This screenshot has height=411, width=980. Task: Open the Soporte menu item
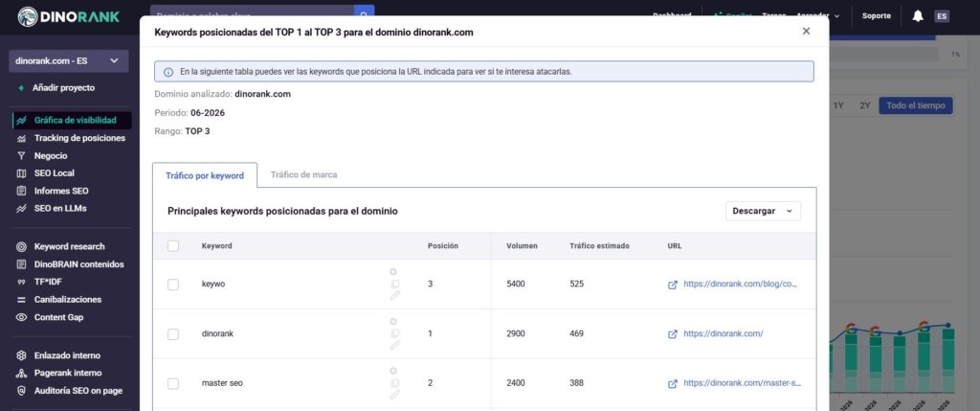[x=877, y=16]
